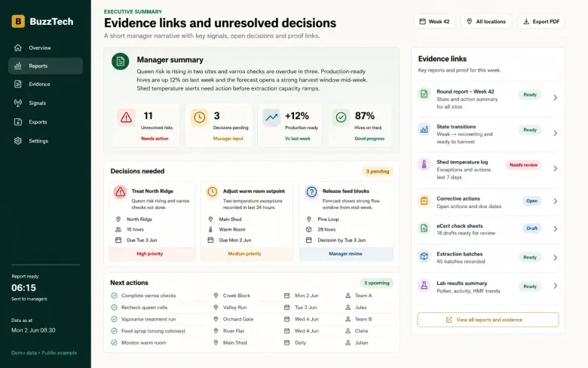Click Release feed blocks question icon
Image resolution: width=588 pixels, height=368 pixels.
(x=311, y=192)
